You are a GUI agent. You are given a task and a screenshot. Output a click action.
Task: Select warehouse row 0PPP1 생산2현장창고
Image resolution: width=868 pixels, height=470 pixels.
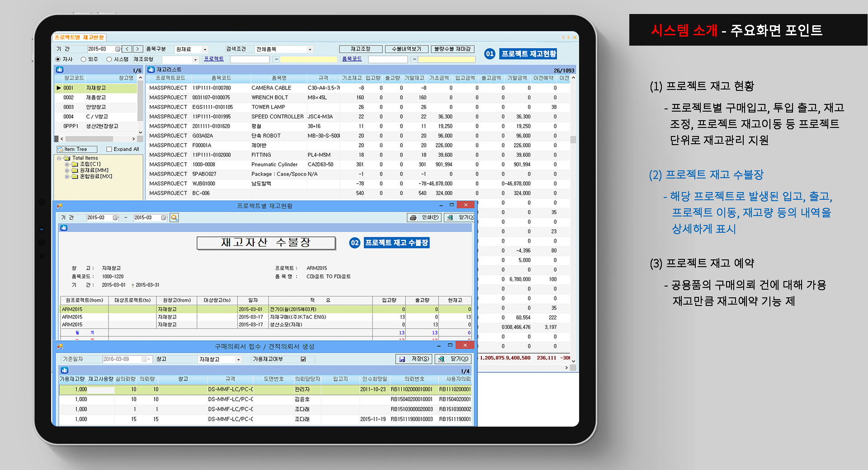95,126
